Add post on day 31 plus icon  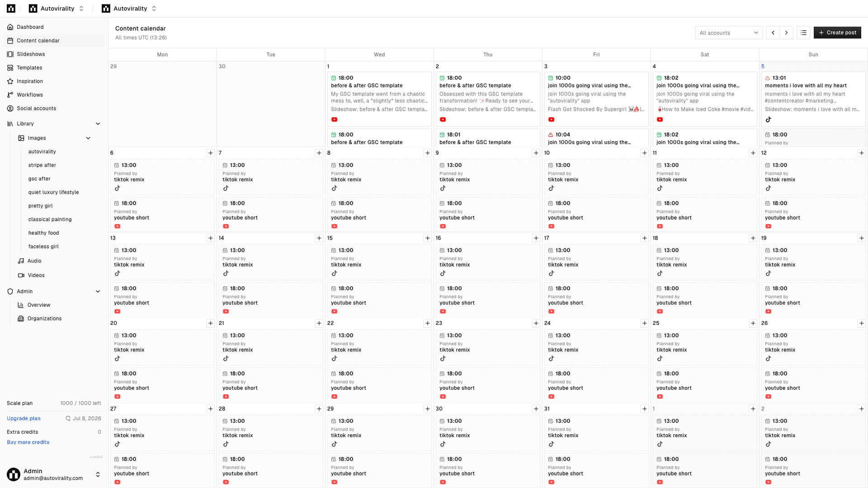(645, 409)
